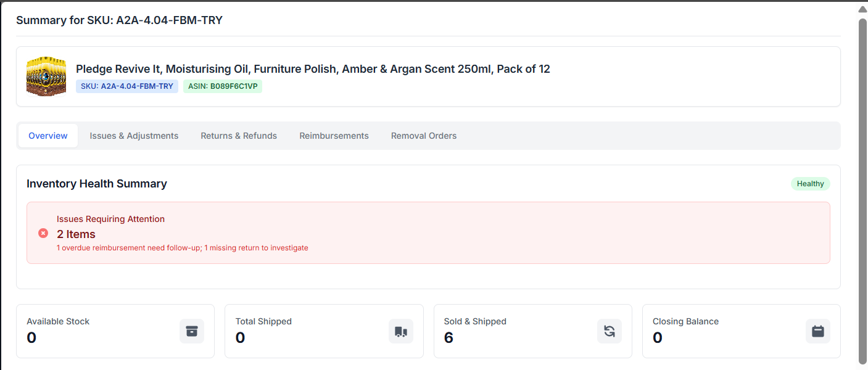Go to the Returns & Refunds tab
The height and width of the screenshot is (370, 868).
(x=239, y=136)
